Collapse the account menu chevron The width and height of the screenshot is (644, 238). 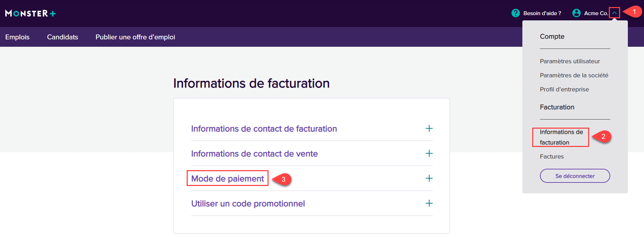tap(614, 13)
